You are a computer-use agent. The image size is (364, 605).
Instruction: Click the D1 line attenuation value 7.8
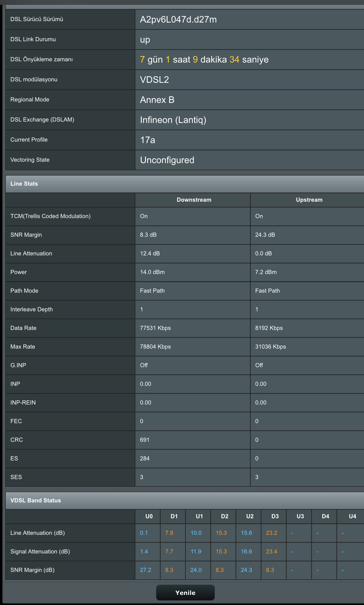(169, 533)
